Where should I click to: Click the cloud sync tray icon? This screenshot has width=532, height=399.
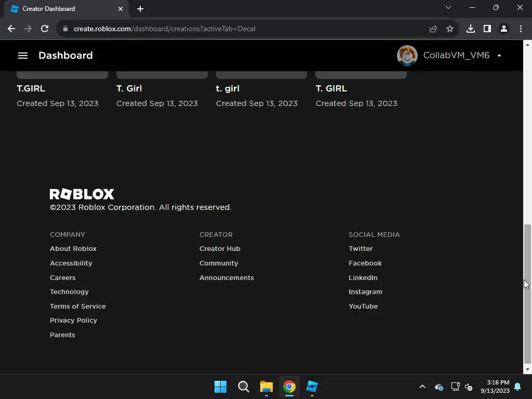coord(438,387)
